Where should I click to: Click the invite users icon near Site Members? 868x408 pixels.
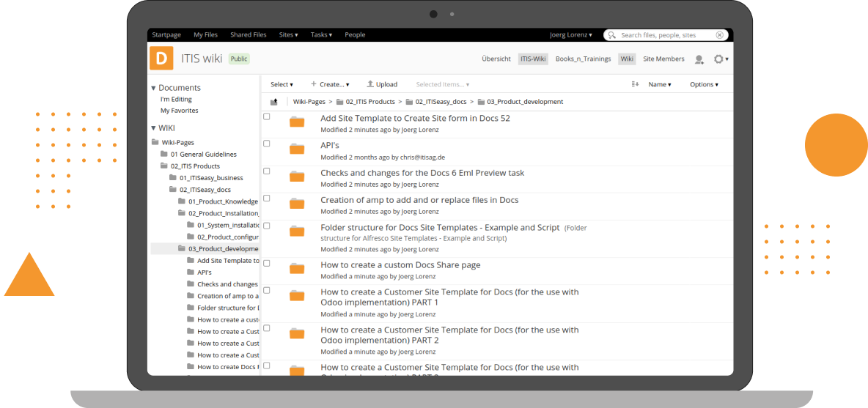click(x=699, y=59)
